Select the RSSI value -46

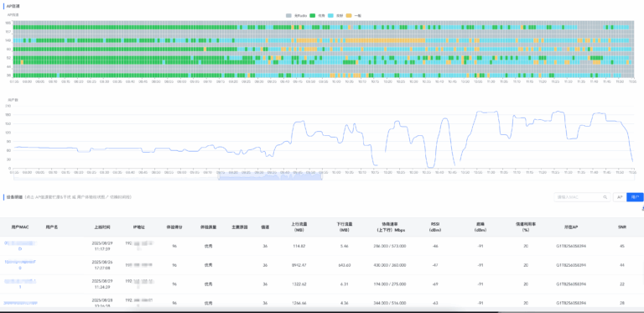(x=435, y=246)
